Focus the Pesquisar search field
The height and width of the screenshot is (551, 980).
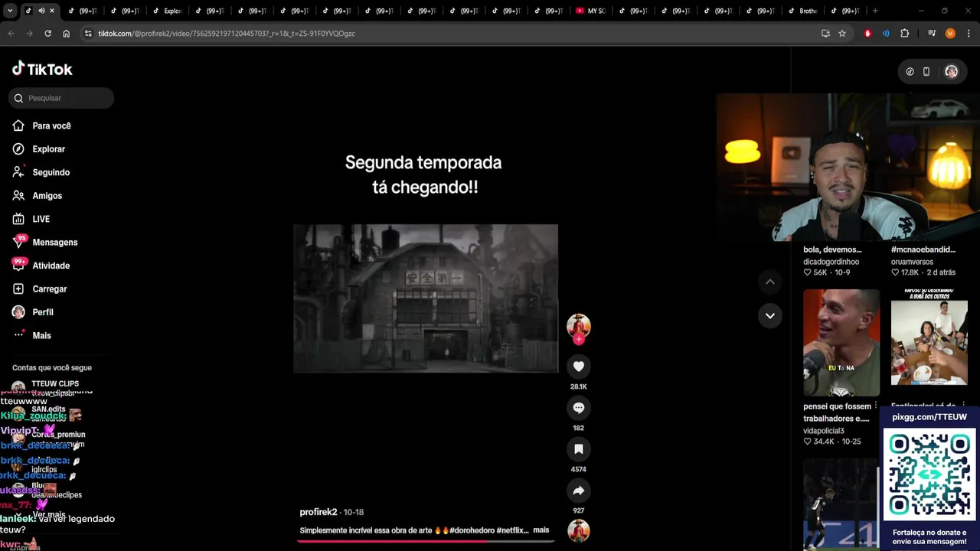pyautogui.click(x=61, y=98)
